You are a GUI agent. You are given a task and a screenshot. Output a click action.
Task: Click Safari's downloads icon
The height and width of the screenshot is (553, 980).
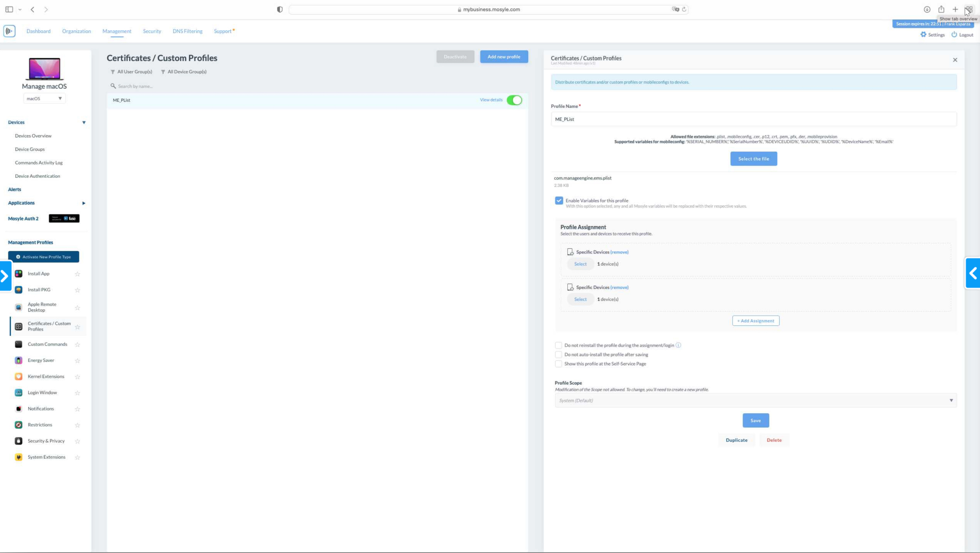click(x=927, y=10)
